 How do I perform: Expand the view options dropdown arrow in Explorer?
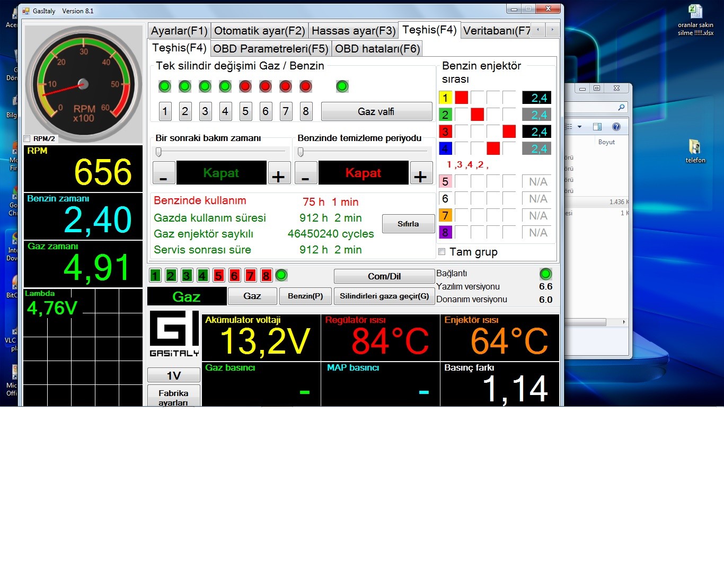click(579, 127)
